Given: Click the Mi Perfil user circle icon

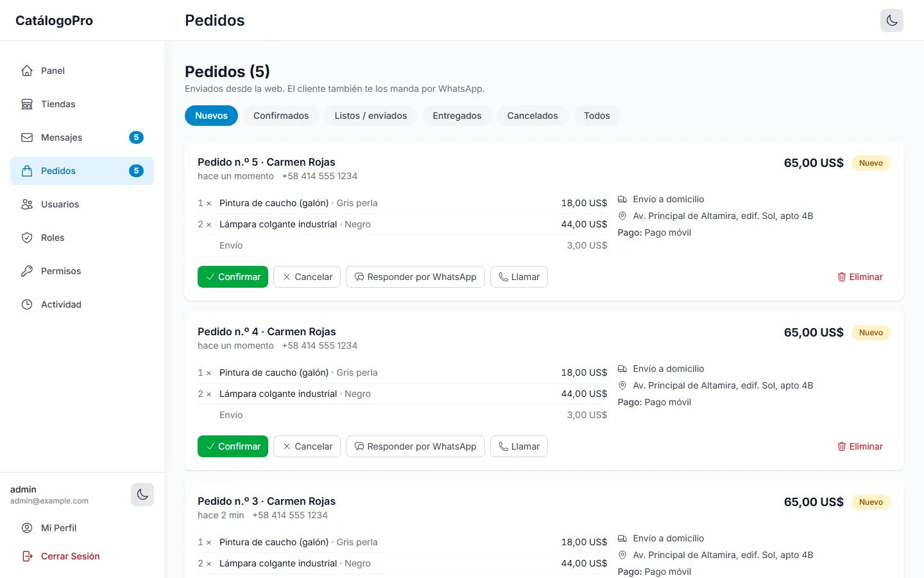Looking at the screenshot, I should [27, 528].
